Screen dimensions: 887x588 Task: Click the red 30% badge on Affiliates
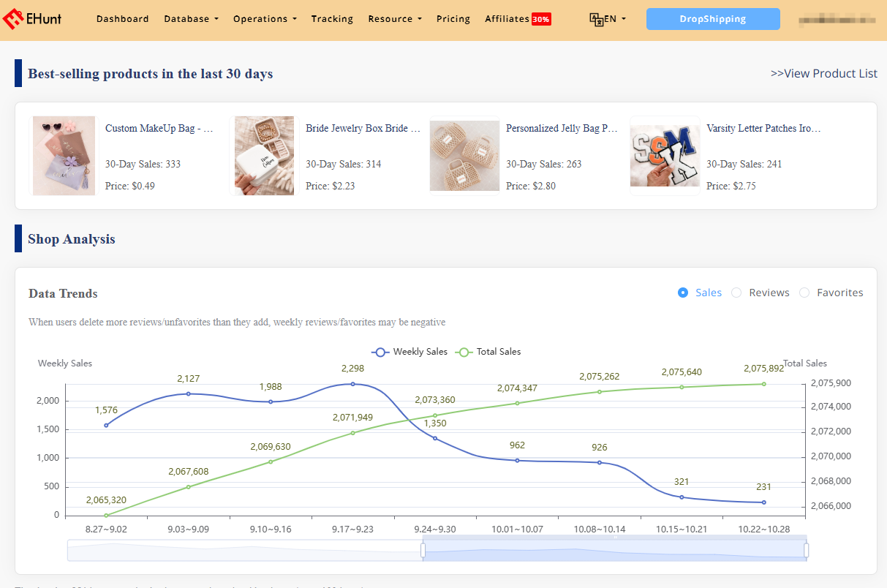tap(541, 19)
